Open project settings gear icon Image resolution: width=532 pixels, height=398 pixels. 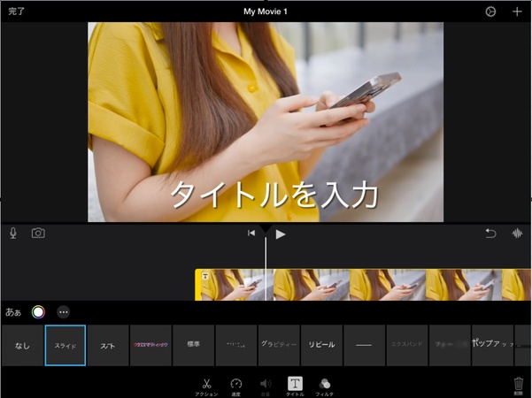(491, 11)
